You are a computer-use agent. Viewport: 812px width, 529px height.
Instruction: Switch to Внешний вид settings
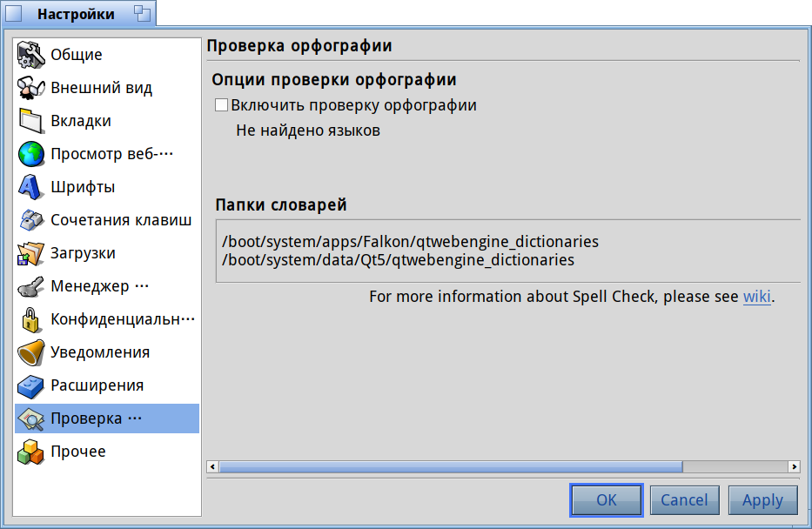click(x=102, y=88)
